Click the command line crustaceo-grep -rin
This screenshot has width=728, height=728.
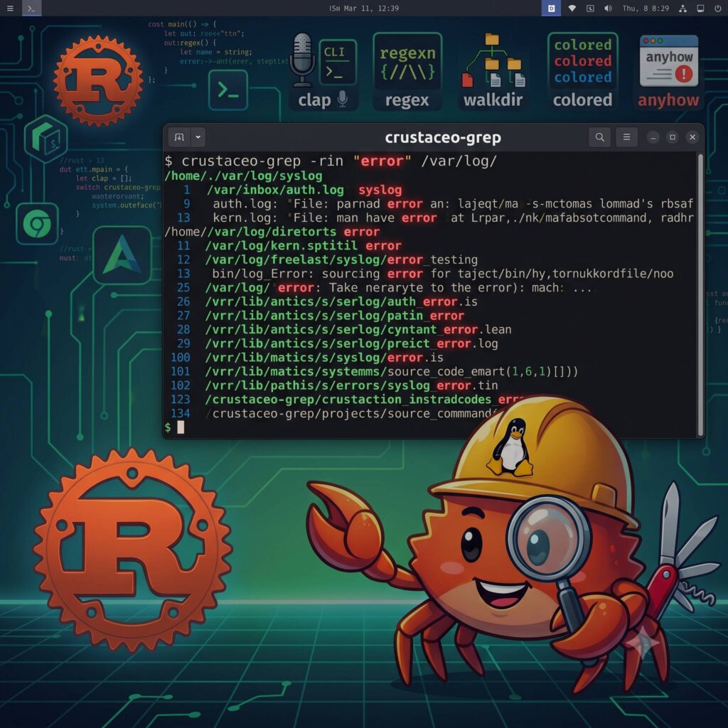331,161
